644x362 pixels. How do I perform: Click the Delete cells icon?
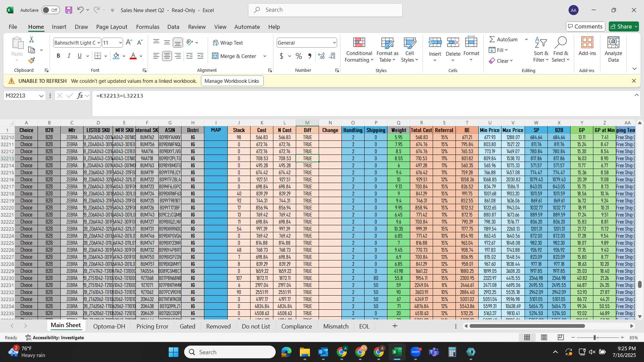click(x=453, y=43)
